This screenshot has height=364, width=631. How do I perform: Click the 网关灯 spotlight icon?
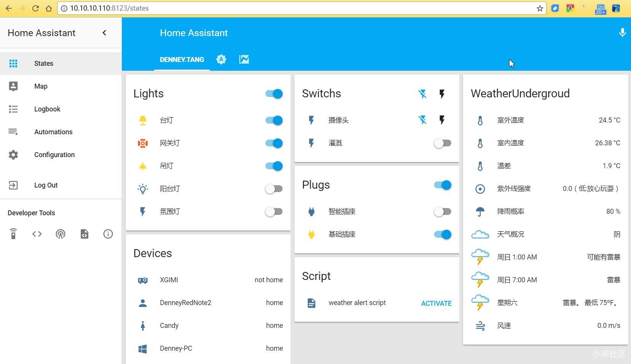(x=143, y=143)
